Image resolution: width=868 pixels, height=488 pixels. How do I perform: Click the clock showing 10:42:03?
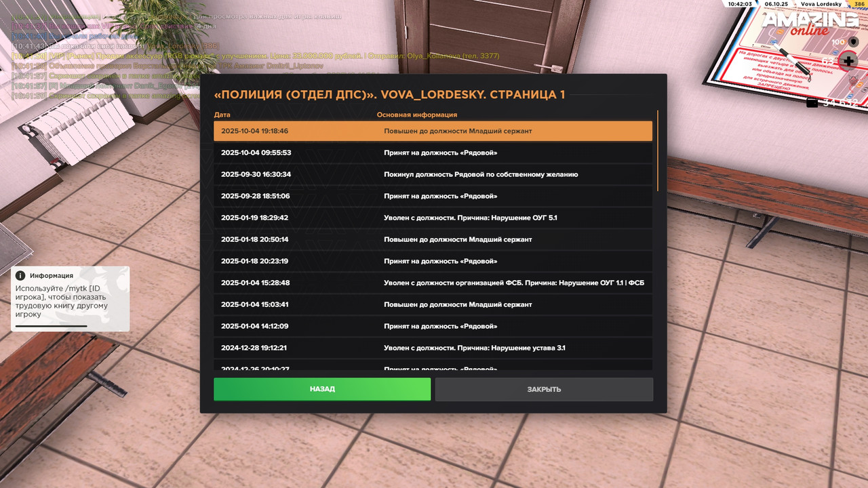(x=741, y=5)
